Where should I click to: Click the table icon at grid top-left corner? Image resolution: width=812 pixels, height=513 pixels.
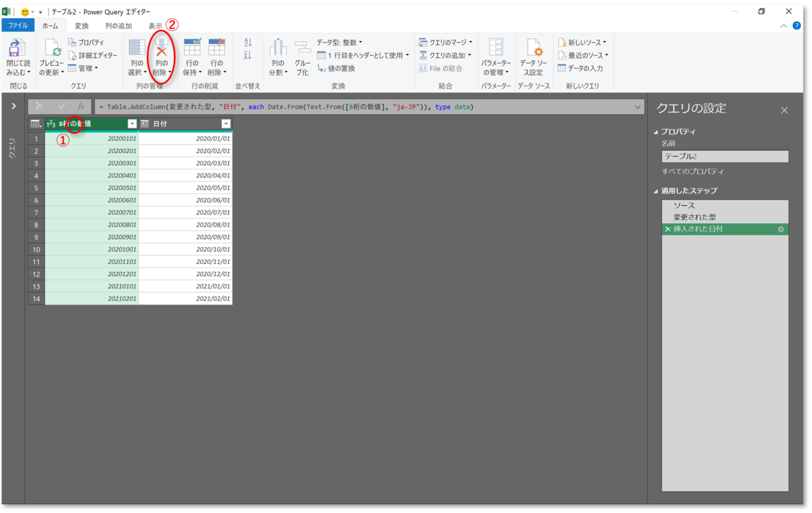[x=36, y=124]
